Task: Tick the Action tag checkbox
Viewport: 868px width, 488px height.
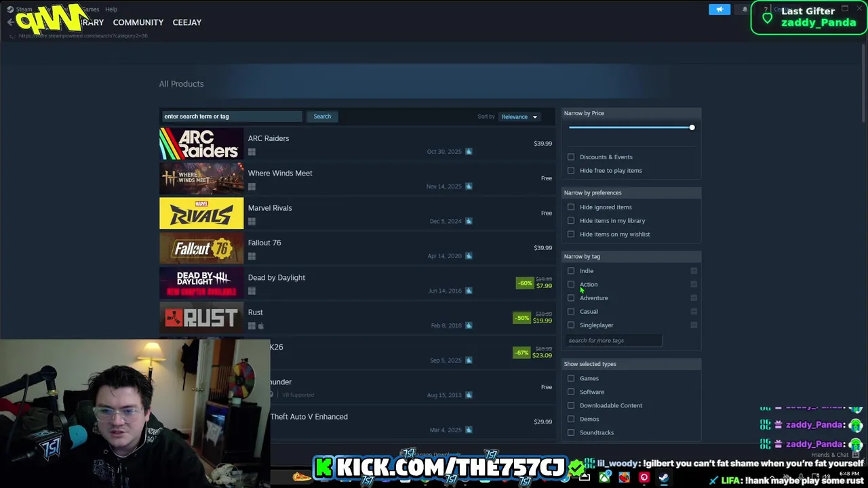Action: click(571, 284)
